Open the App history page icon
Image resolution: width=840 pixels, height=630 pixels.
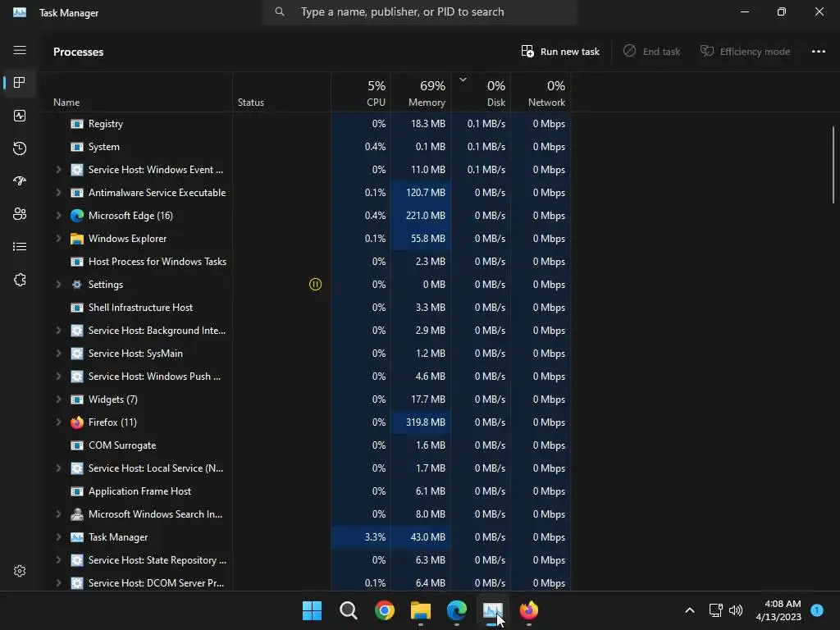(20, 148)
